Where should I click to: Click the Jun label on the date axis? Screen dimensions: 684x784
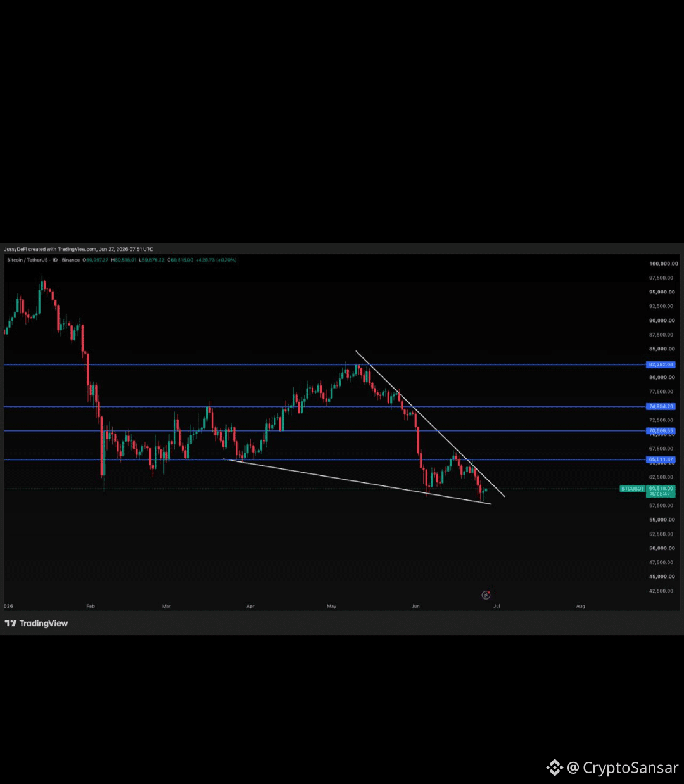click(x=415, y=607)
